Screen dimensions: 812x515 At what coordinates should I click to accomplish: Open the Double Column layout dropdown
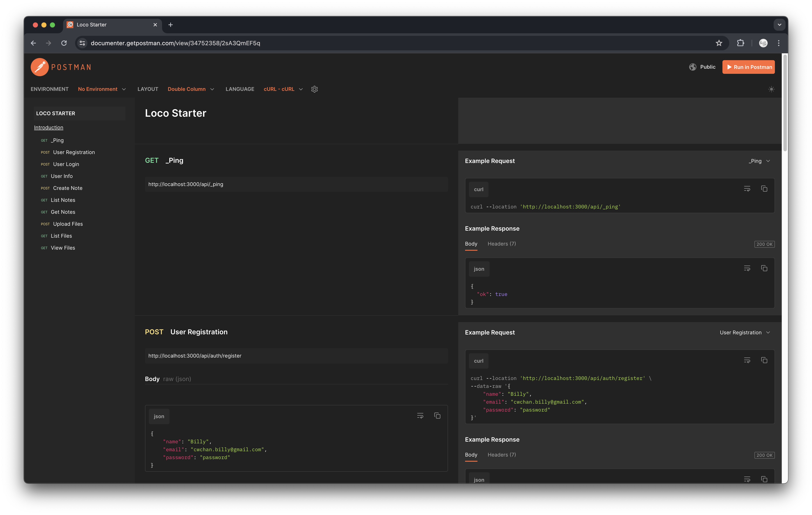pos(191,89)
